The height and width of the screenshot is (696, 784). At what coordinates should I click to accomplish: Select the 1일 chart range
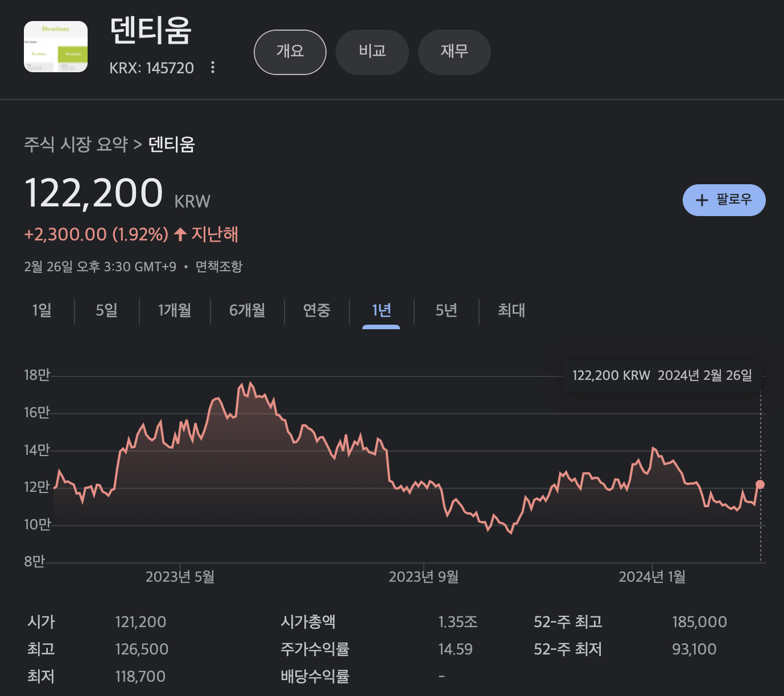(42, 310)
